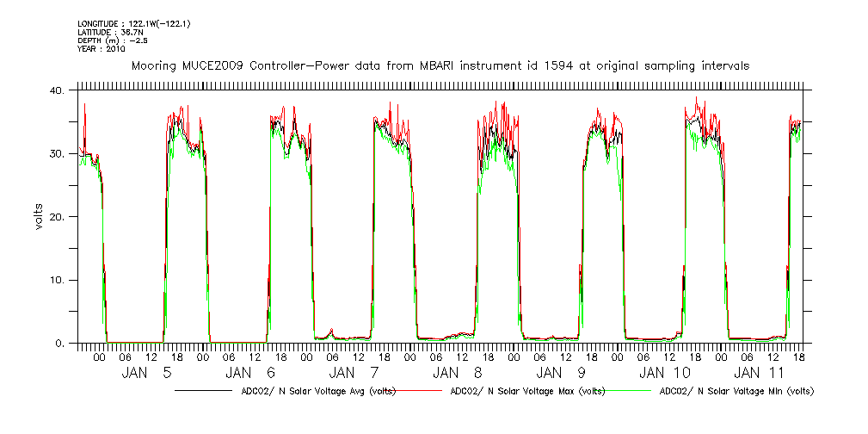Select the JAN 6 date label
Viewport: 868px width, 434px height.
click(x=251, y=373)
